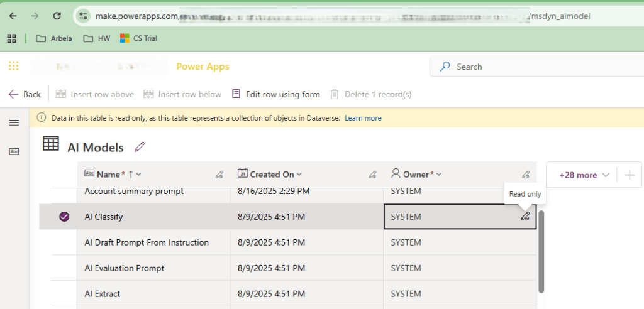Click the plus icon to add a column
Image resolution: width=644 pixels, height=309 pixels.
tap(630, 175)
